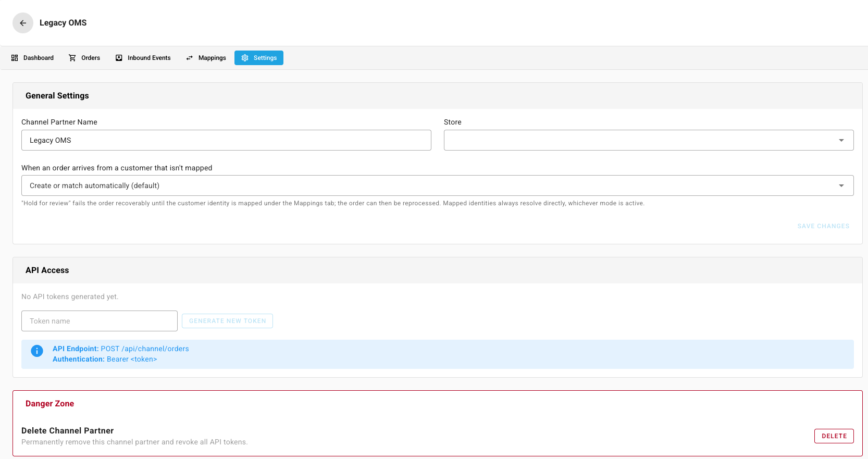Switch to the Orders tab
Screen dimensions: 868x459
(x=84, y=58)
